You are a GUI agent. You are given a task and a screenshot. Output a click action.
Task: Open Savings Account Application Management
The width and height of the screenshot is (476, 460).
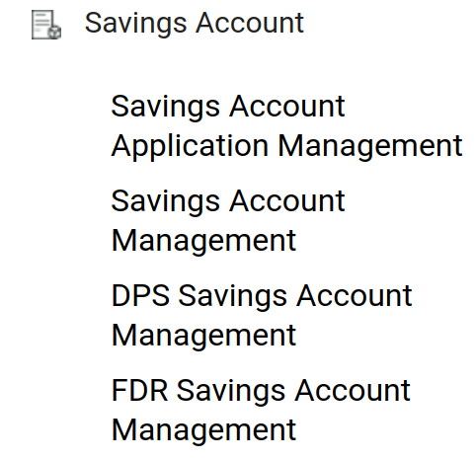pos(286,125)
